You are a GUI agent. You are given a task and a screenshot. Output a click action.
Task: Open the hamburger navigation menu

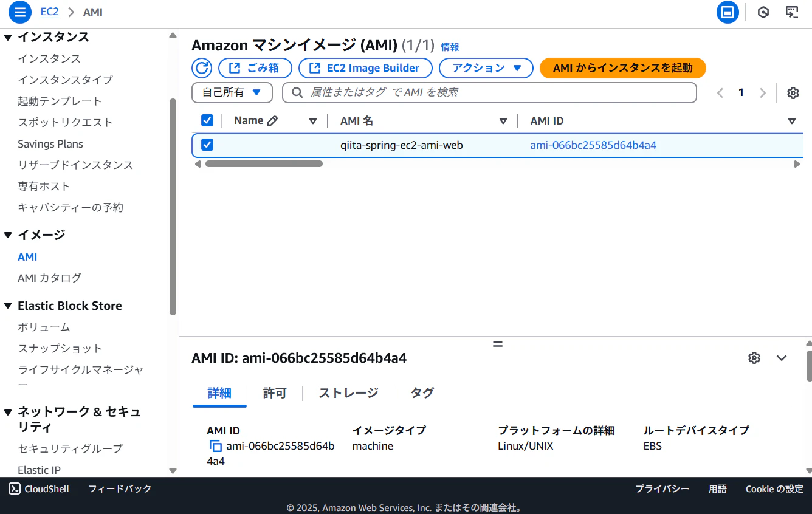point(20,12)
